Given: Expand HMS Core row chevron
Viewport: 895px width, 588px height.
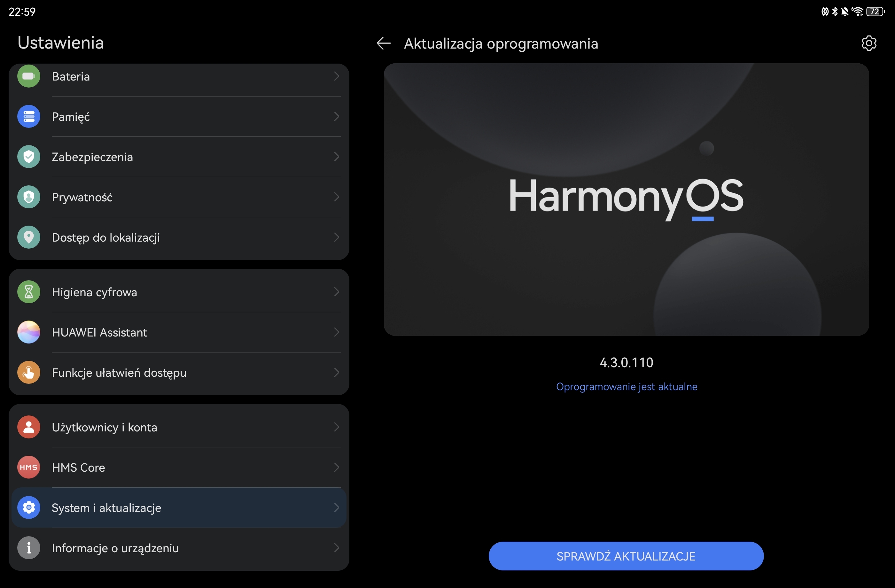Looking at the screenshot, I should coord(337,467).
